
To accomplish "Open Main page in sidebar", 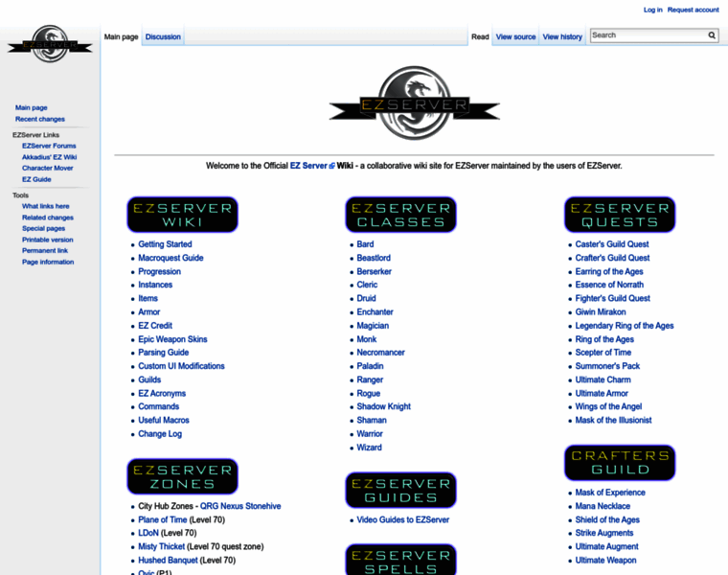I will click(31, 107).
